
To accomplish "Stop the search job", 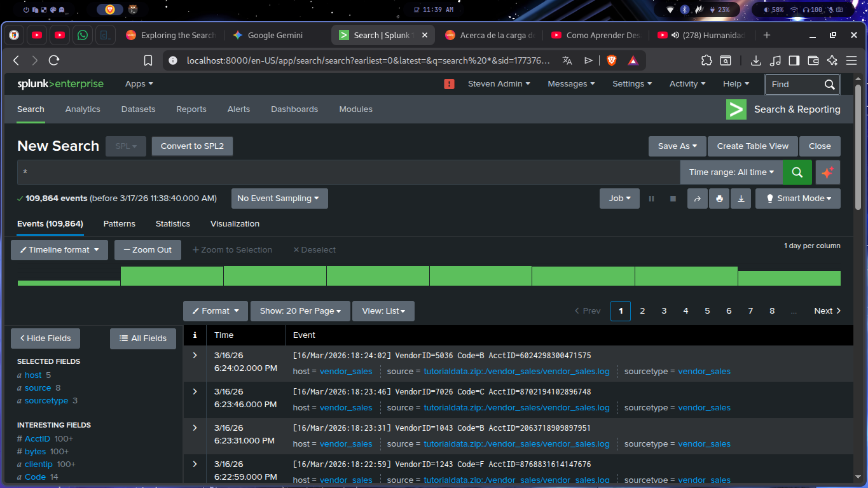I will 673,199.
